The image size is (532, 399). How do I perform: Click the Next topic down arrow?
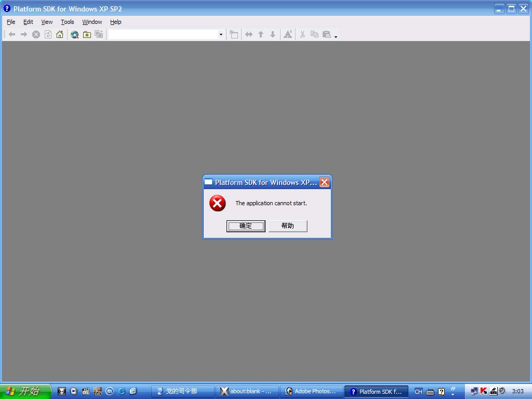[x=272, y=34]
